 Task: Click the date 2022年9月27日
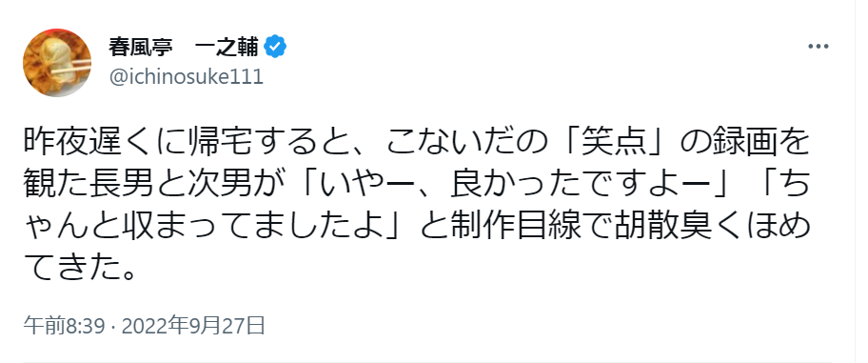click(x=193, y=327)
